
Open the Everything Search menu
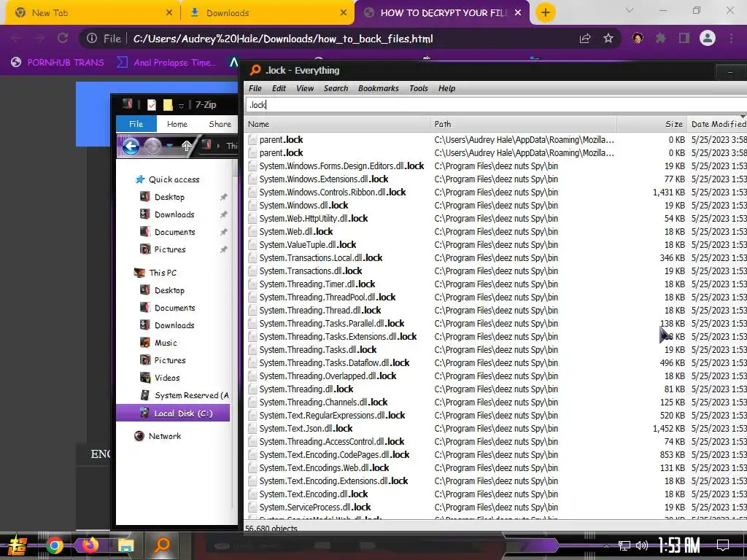[336, 88]
